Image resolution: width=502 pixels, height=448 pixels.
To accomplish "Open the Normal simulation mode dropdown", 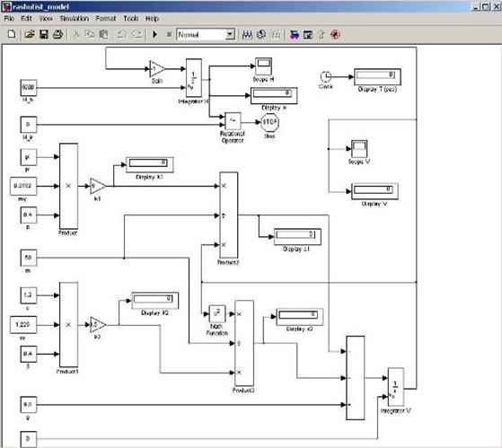I will [206, 34].
